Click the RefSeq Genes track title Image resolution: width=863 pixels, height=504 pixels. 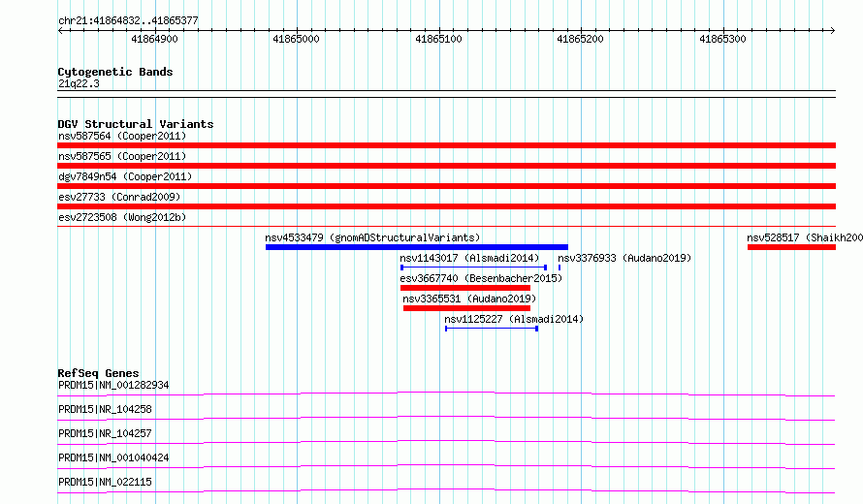pos(98,373)
